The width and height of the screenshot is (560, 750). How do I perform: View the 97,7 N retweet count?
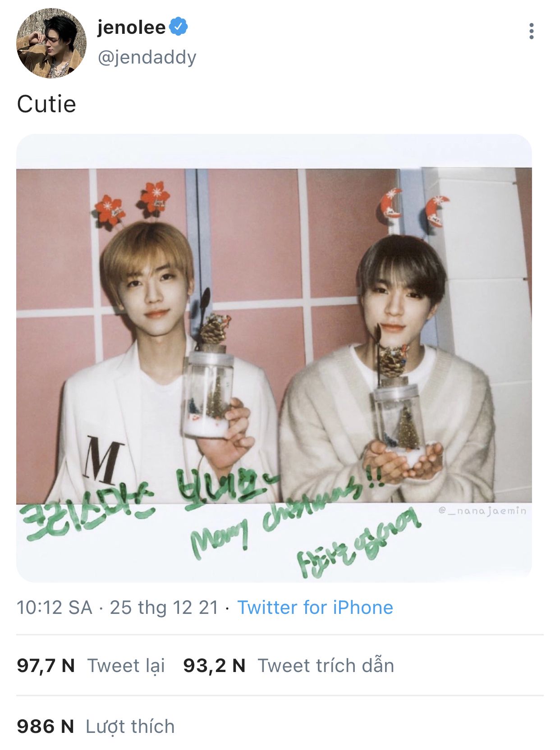coord(46,666)
